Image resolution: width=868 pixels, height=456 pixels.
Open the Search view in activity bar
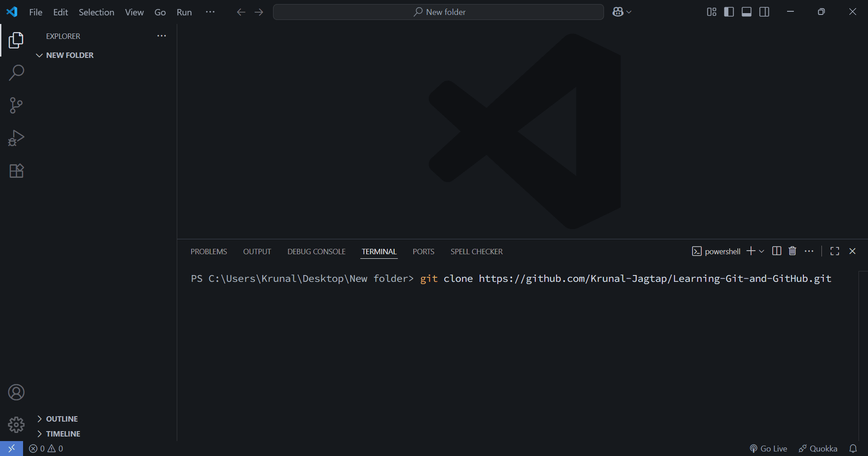point(16,73)
